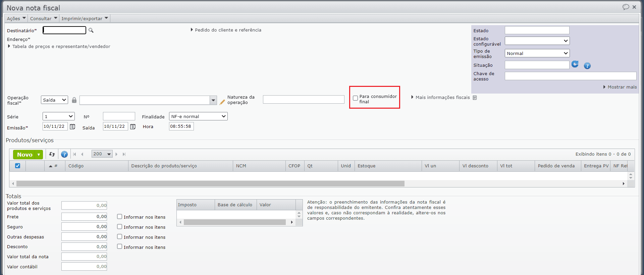Refresh the Produtos/serviços grid

tap(52, 154)
